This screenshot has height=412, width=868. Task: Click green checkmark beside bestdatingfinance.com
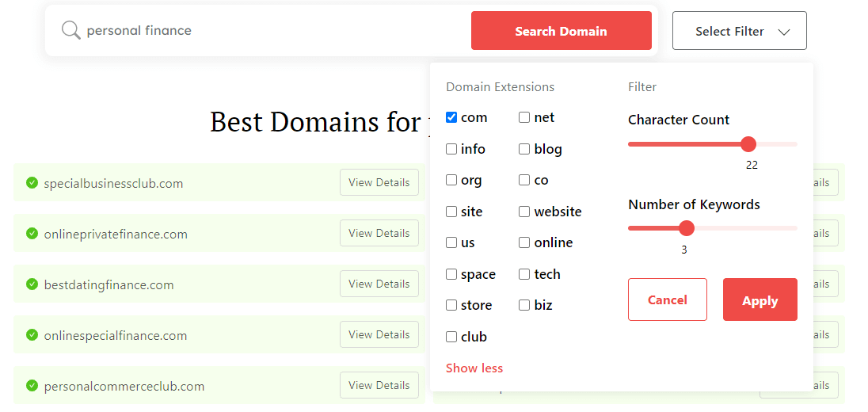click(32, 284)
